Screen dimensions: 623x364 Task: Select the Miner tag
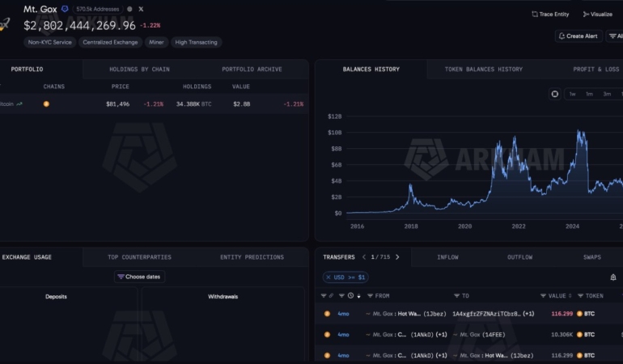(x=156, y=42)
